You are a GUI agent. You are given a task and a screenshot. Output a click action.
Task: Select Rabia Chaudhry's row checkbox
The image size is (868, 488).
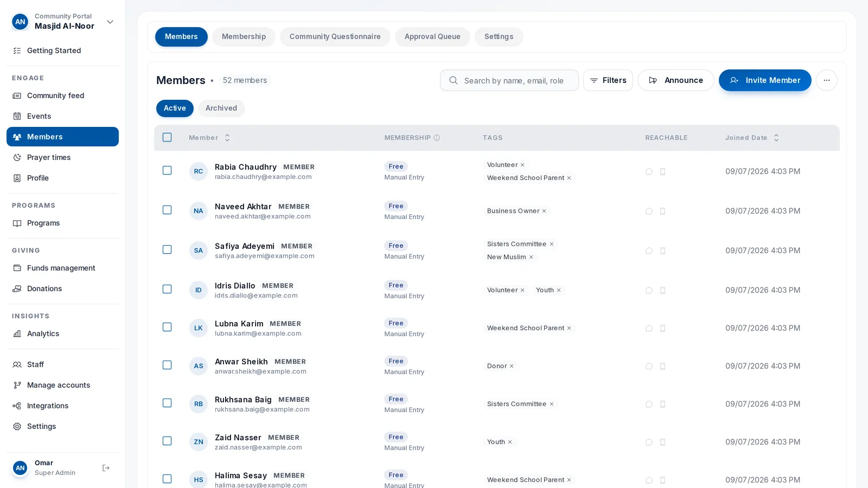coord(167,170)
